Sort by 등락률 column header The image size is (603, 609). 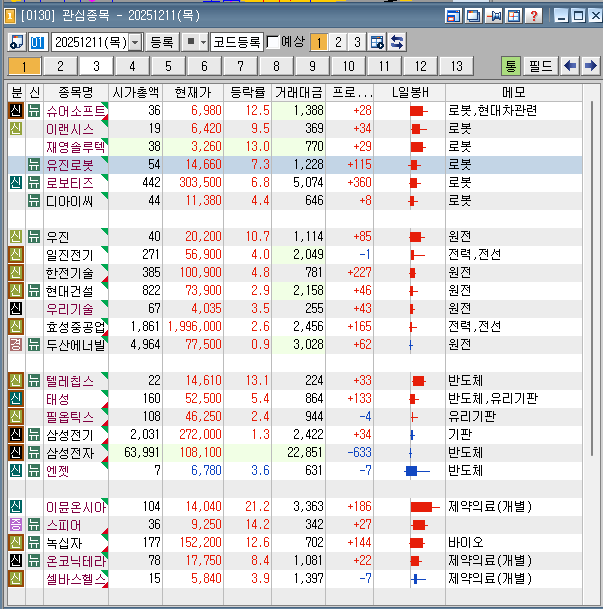tap(248, 92)
